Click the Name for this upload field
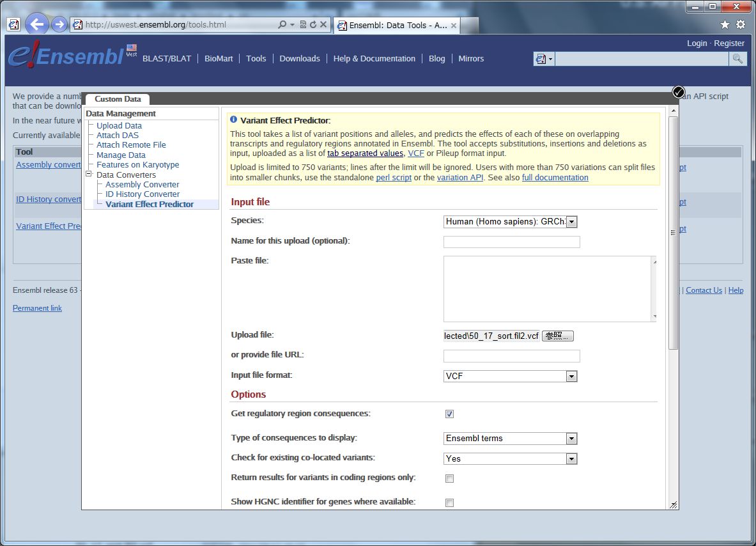This screenshot has width=756, height=546. [511, 242]
